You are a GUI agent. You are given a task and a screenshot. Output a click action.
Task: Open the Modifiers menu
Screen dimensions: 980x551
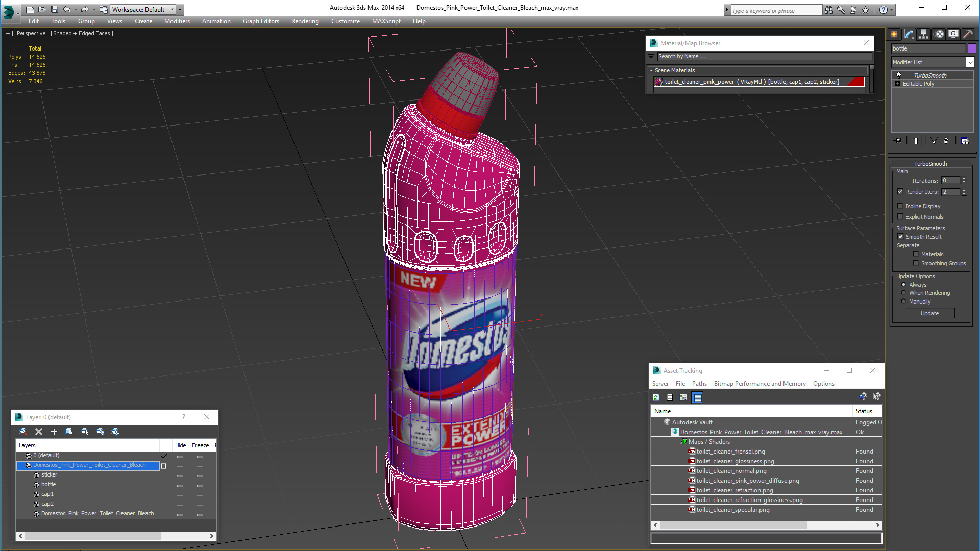pos(177,21)
